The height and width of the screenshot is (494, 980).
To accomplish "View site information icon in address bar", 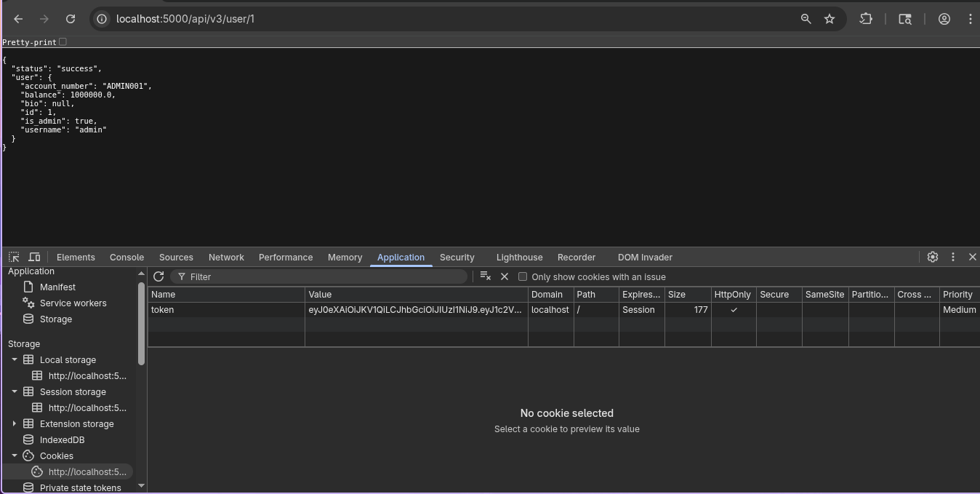I will click(103, 19).
